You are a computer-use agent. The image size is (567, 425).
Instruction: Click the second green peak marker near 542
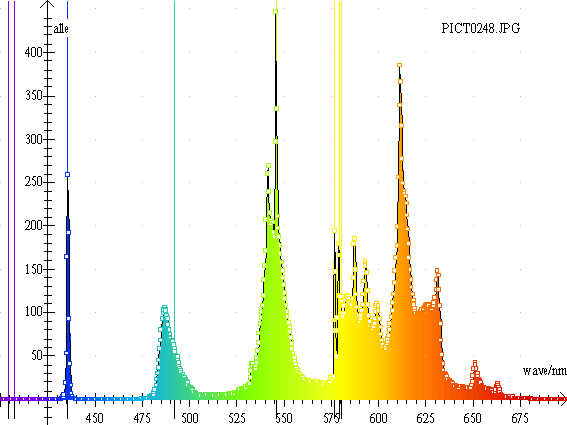(x=268, y=166)
